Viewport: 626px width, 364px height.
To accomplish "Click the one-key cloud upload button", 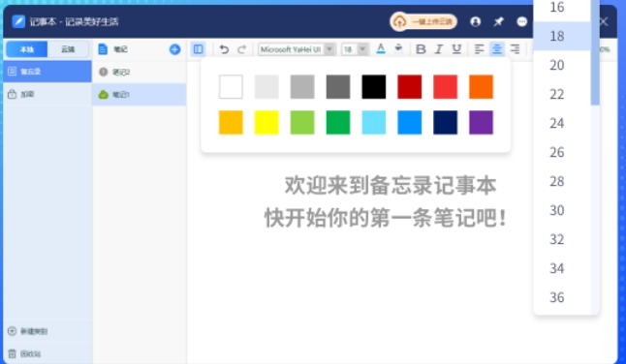I will (x=423, y=21).
